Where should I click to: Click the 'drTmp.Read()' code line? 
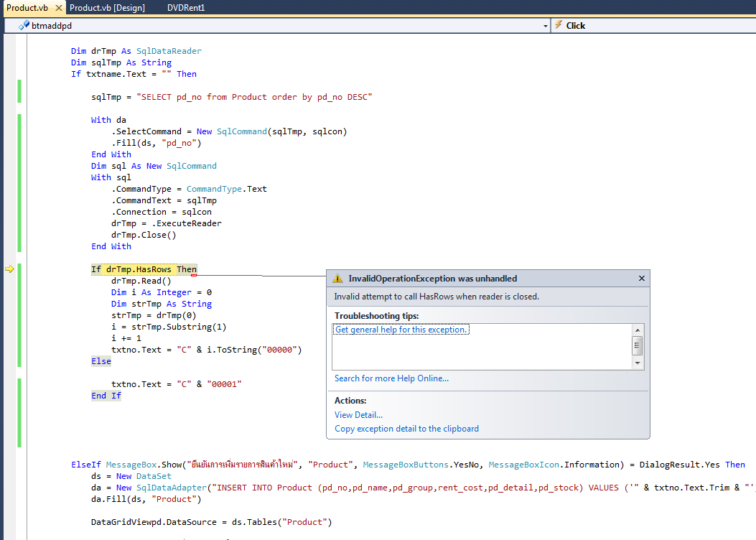[141, 281]
